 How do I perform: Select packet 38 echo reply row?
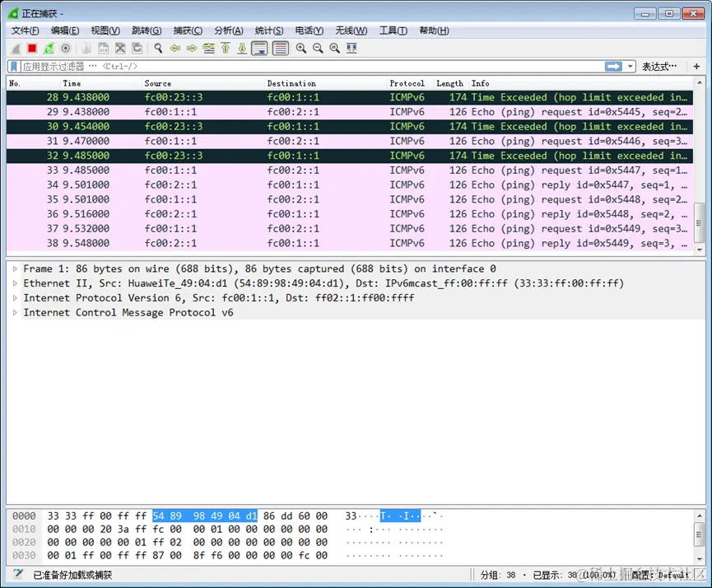pyautogui.click(x=350, y=243)
